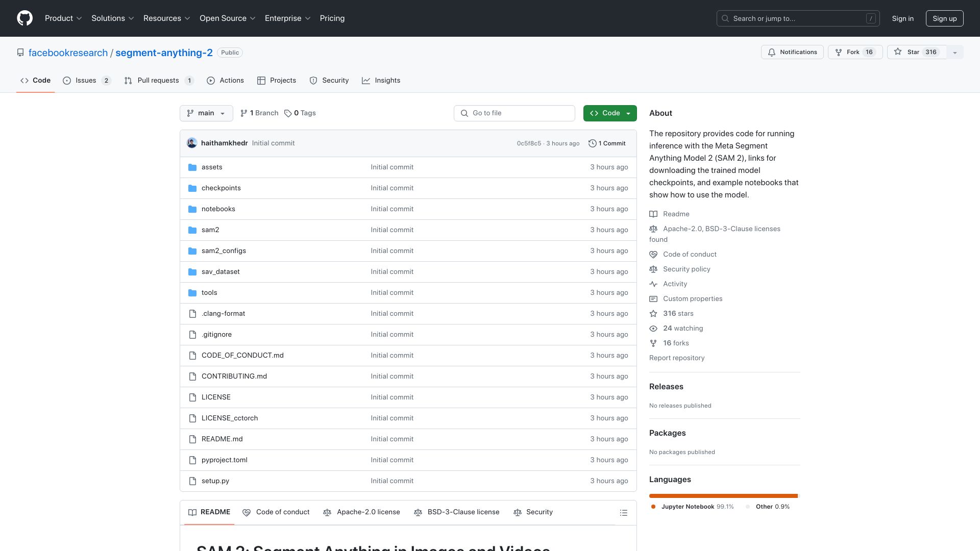Go to the GitHub homepage logo
The image size is (980, 551).
point(24,18)
